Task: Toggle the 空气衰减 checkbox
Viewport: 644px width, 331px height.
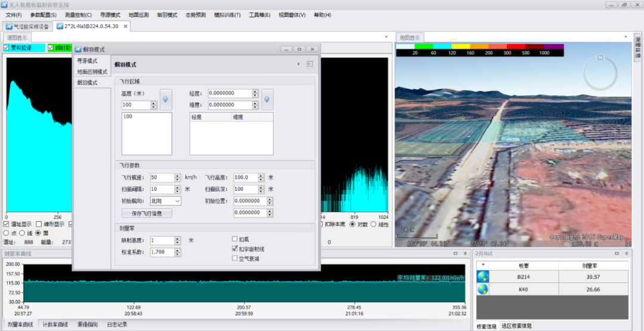Action: pyautogui.click(x=235, y=258)
